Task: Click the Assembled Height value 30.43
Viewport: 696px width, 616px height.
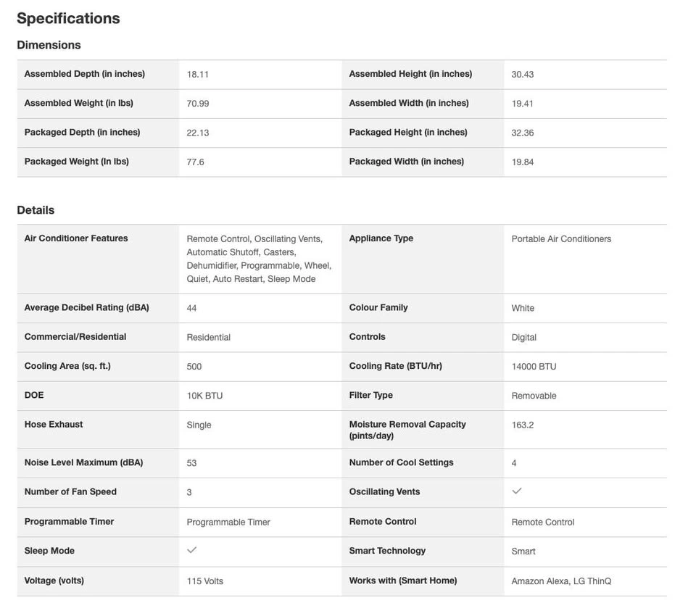Action: coord(523,75)
